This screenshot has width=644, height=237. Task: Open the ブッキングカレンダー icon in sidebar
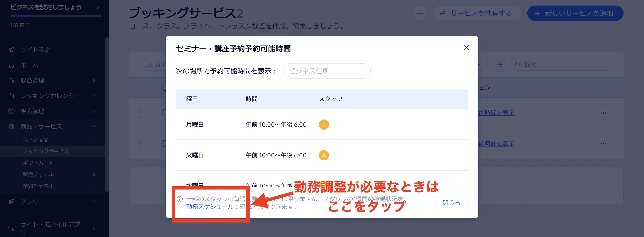tap(11, 96)
